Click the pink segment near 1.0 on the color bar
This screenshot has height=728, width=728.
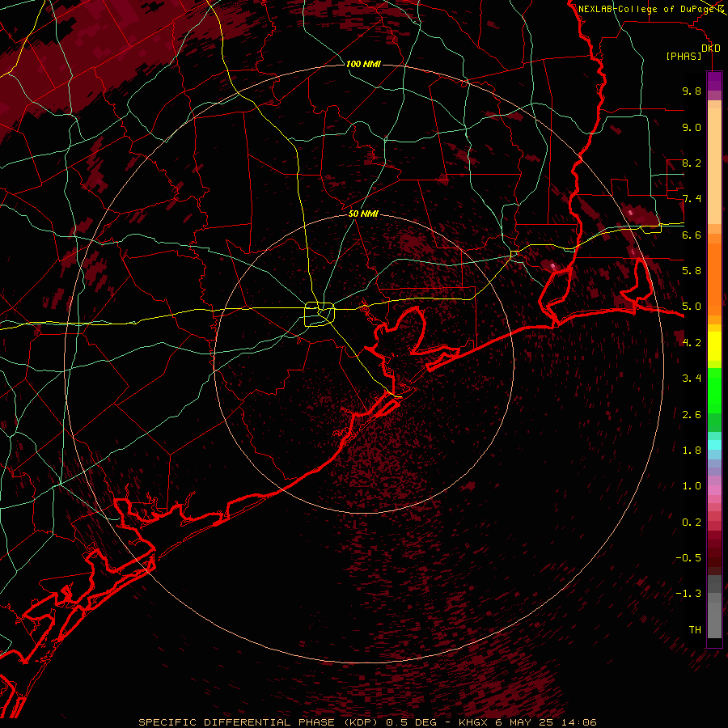coord(714,490)
